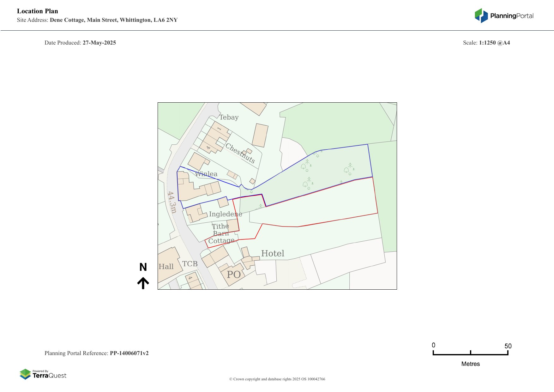
Task: Click the Crown copyright notice
Action: (x=277, y=379)
